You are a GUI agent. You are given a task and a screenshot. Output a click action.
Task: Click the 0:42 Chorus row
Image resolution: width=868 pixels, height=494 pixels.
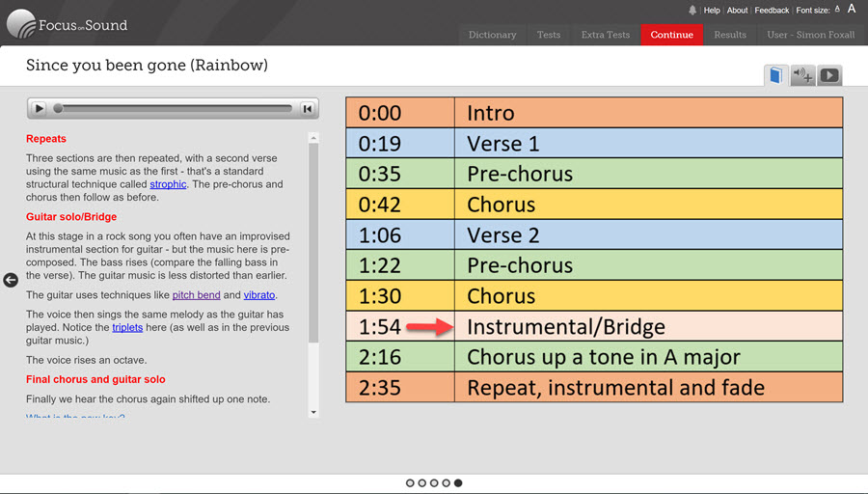[594, 204]
